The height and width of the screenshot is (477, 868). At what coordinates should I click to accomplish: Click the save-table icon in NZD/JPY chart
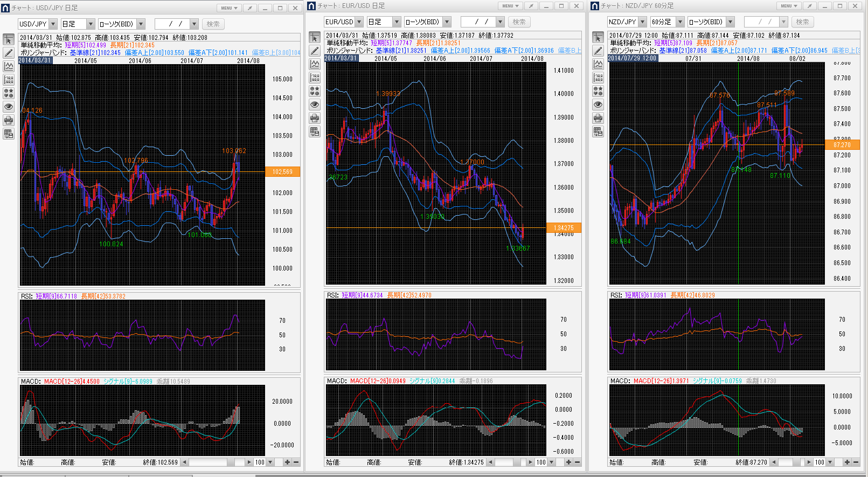pos(598,132)
